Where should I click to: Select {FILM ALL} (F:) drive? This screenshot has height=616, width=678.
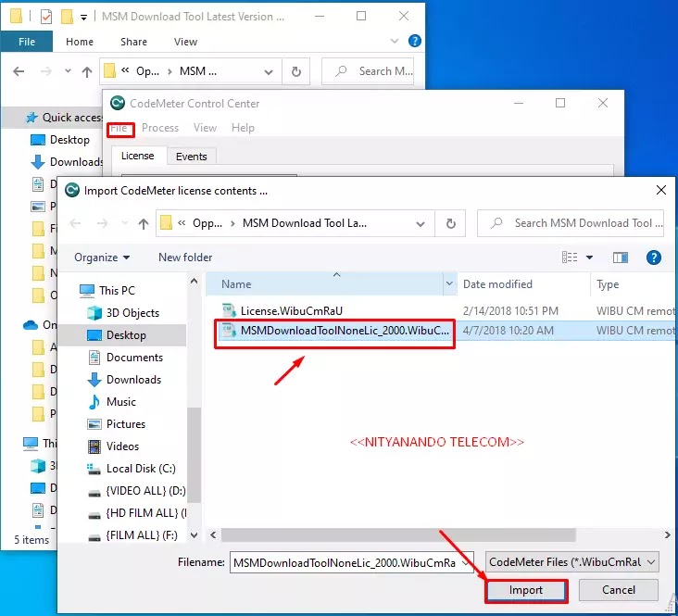coord(141,535)
